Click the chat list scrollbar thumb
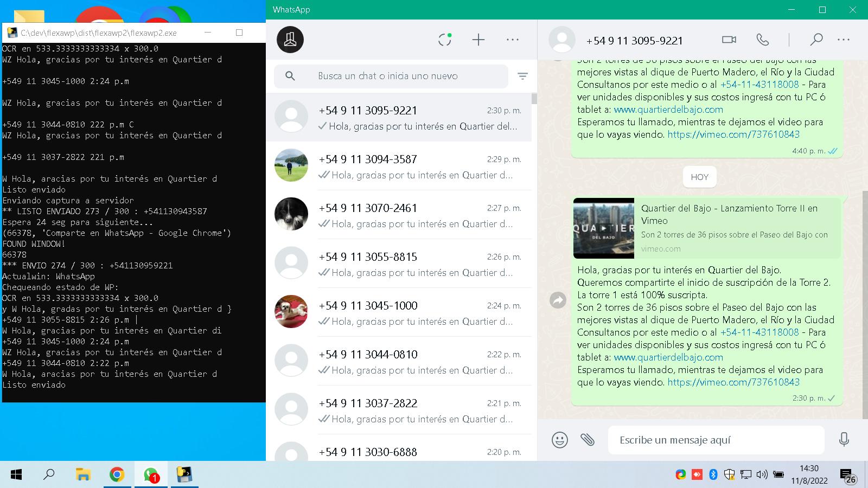This screenshot has width=868, height=488. [x=534, y=99]
